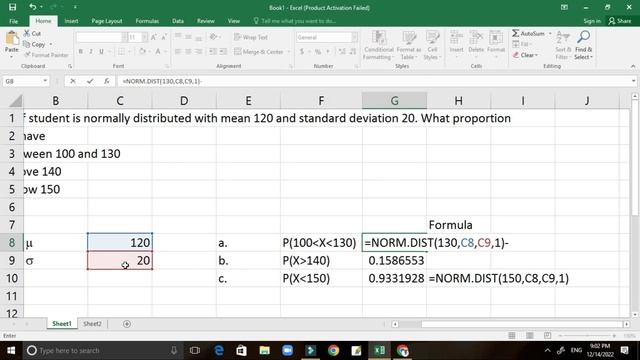
Task: Select cell G9 with 0.1586553
Action: tap(394, 260)
